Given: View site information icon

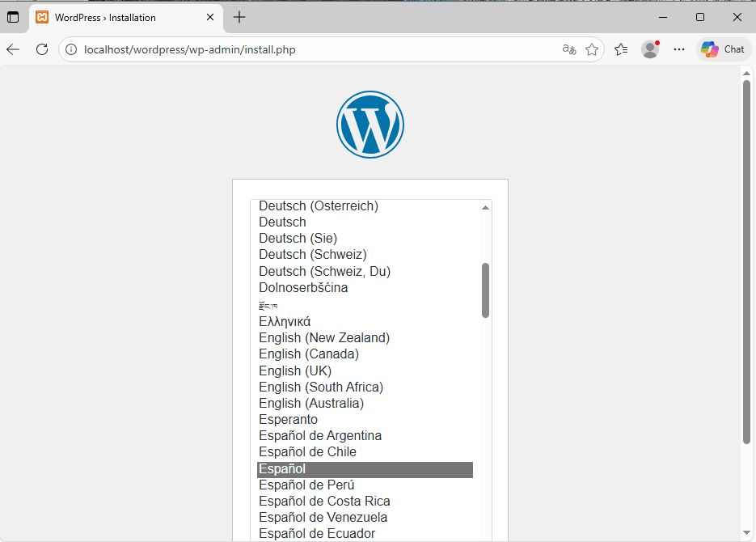Looking at the screenshot, I should click(x=71, y=49).
